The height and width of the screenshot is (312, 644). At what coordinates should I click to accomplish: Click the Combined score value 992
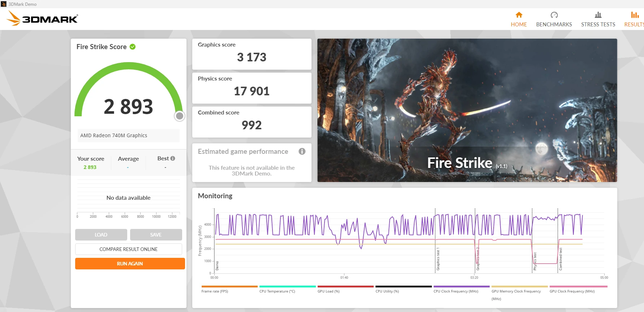click(x=252, y=125)
